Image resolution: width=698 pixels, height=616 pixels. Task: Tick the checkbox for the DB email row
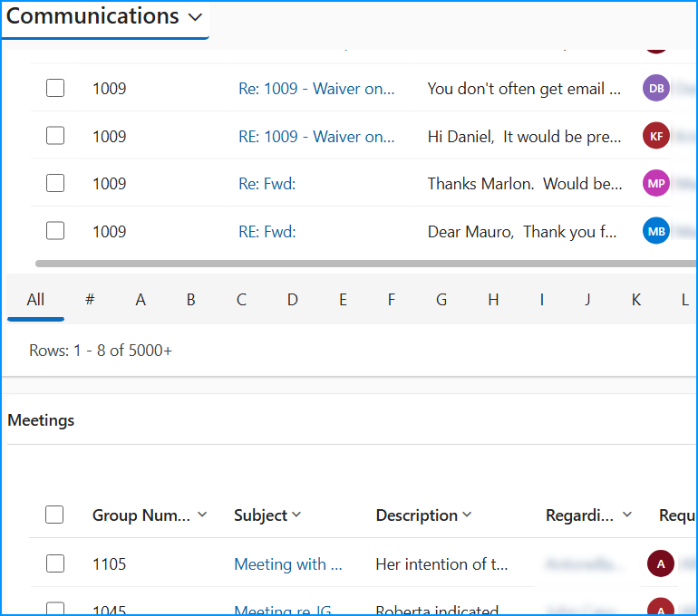coord(55,88)
